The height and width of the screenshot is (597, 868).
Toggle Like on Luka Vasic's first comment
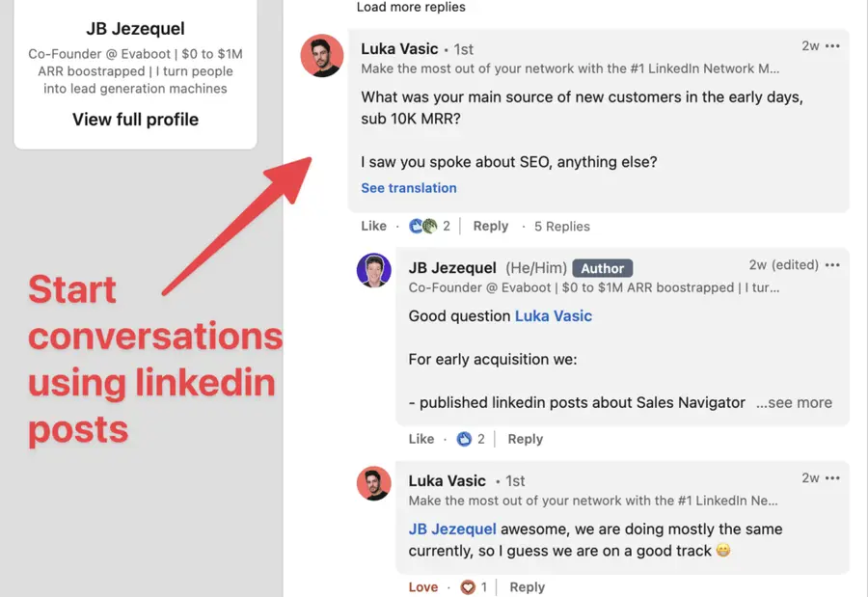373,226
